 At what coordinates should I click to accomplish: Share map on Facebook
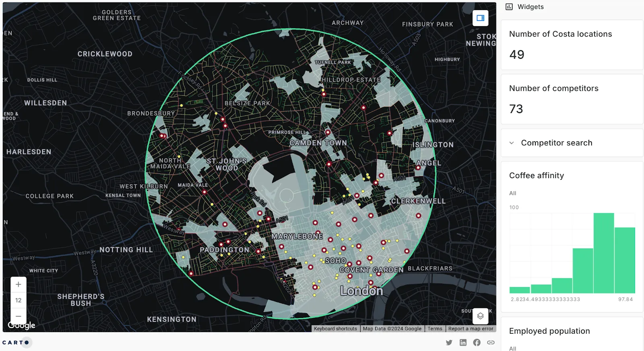(x=477, y=343)
